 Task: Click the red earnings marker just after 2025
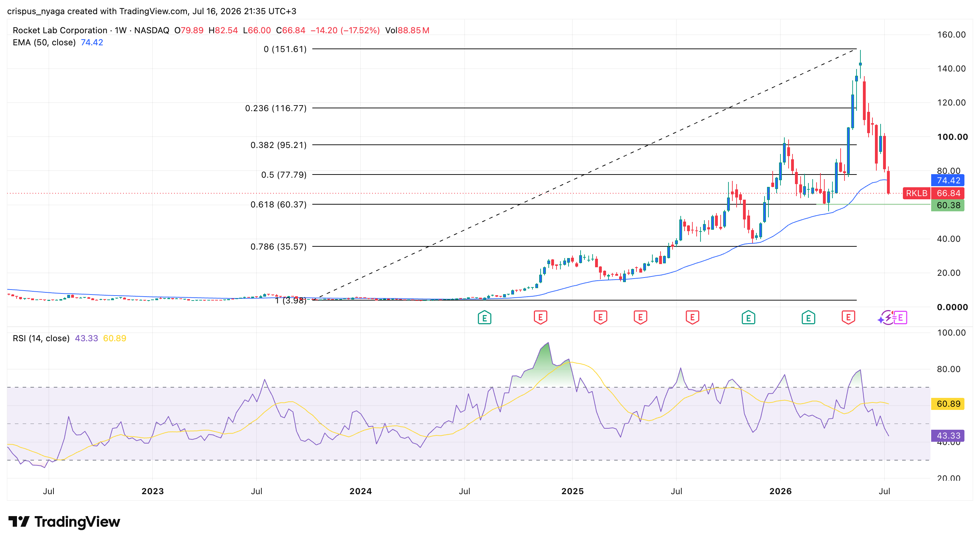[600, 318]
